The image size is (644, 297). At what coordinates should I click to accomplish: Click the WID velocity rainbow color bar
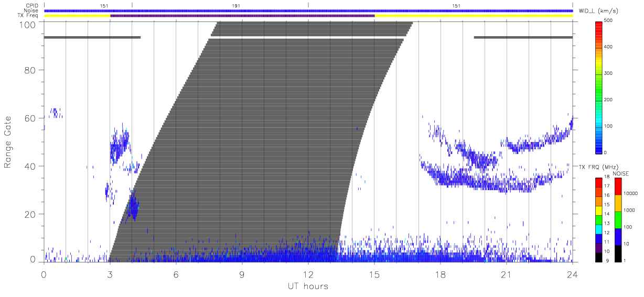599,87
